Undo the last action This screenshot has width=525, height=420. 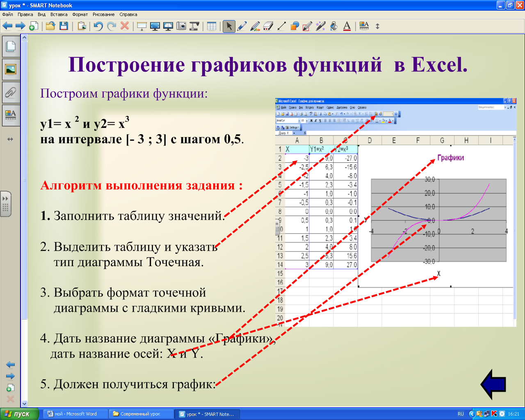(98, 26)
